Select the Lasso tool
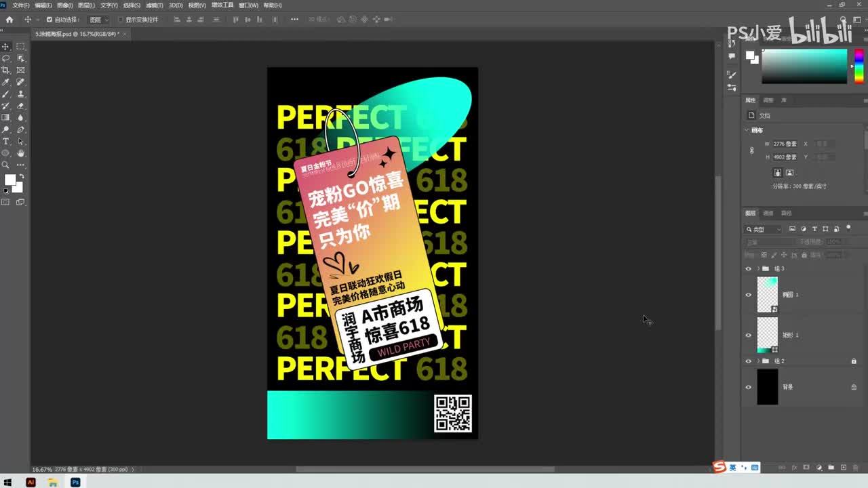Image resolution: width=868 pixels, height=488 pixels. click(5, 58)
